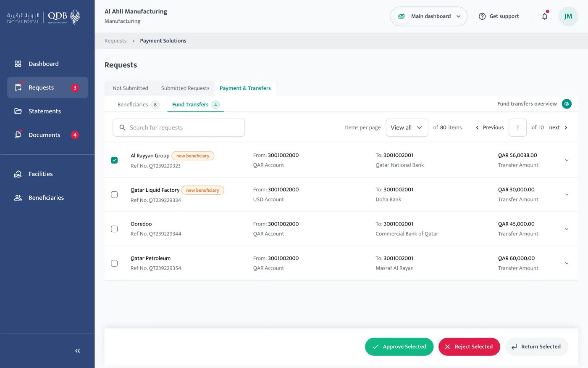Click Commercial Bank of Qatar text
This screenshot has height=368, width=588.
[x=407, y=234]
